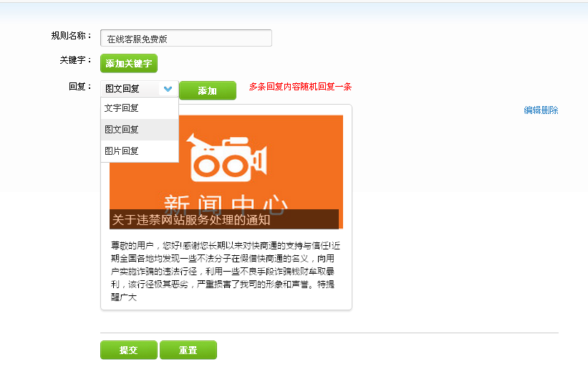
Task: Click the 规则名称 input field
Action: 186,39
